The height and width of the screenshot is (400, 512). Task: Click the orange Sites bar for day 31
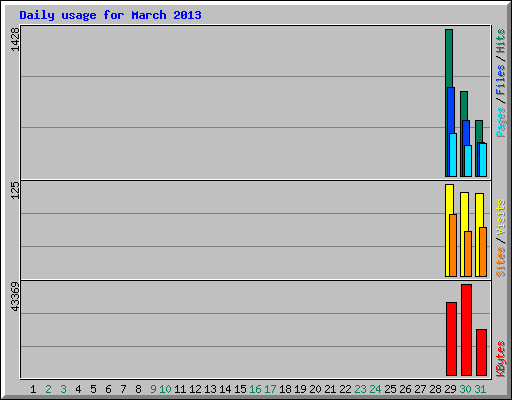[483, 252]
